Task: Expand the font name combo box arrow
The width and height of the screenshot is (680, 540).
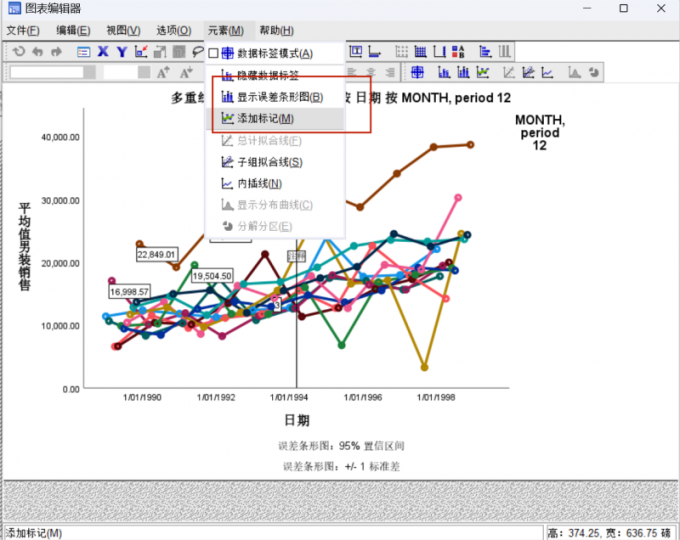Action: 90,72
